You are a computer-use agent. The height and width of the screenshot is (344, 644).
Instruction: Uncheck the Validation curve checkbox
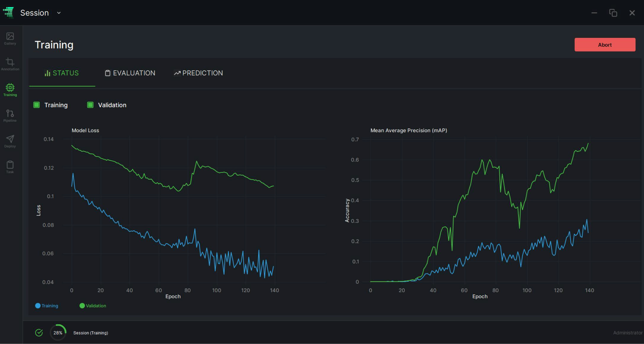coord(90,105)
